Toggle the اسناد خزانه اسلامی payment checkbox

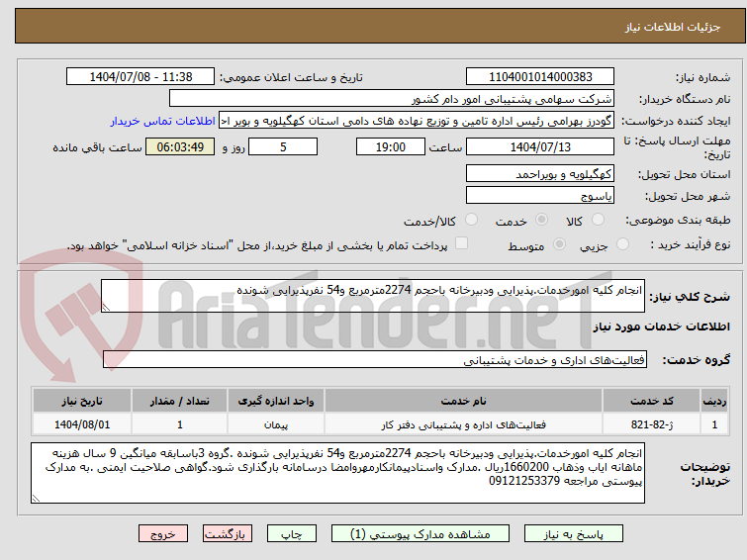pos(461,243)
